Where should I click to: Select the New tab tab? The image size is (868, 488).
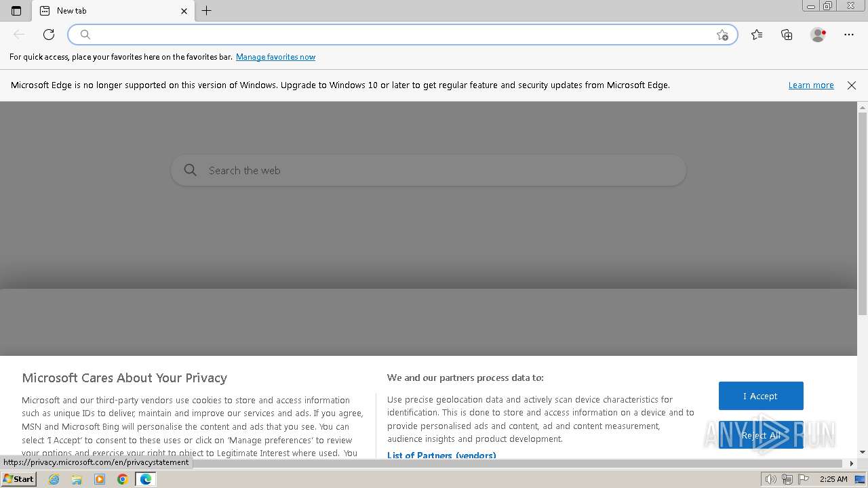[x=114, y=11]
